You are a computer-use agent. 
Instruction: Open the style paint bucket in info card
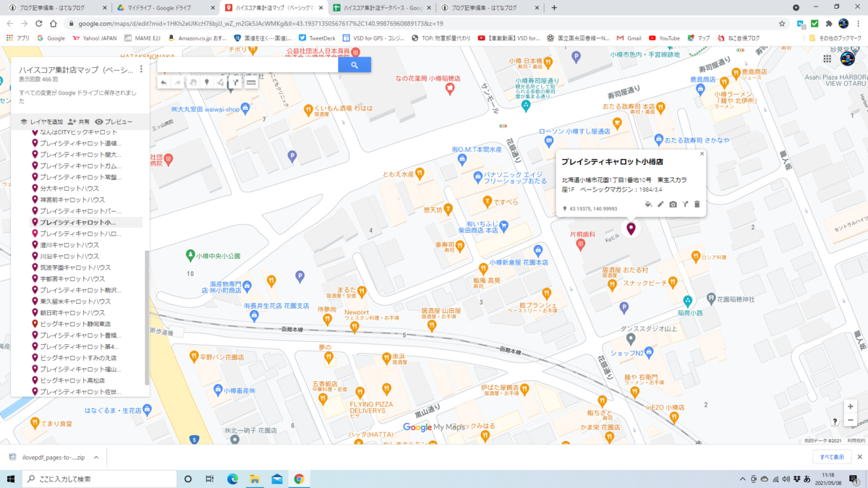click(x=648, y=205)
